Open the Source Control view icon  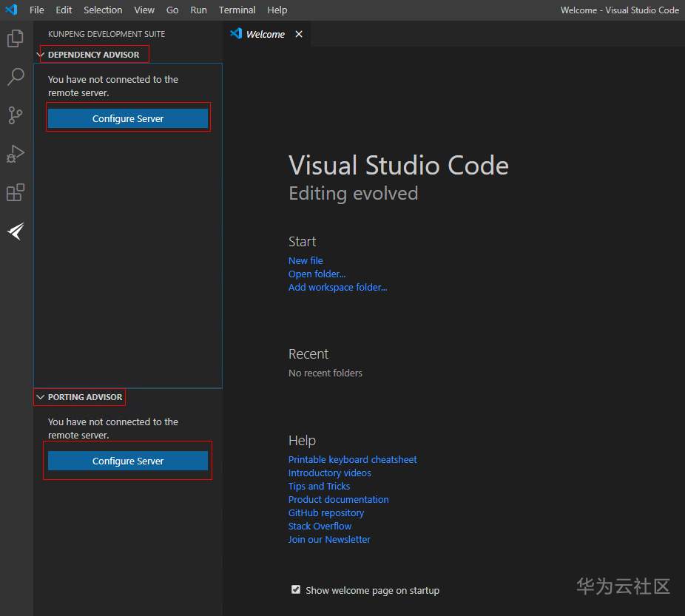(16, 115)
